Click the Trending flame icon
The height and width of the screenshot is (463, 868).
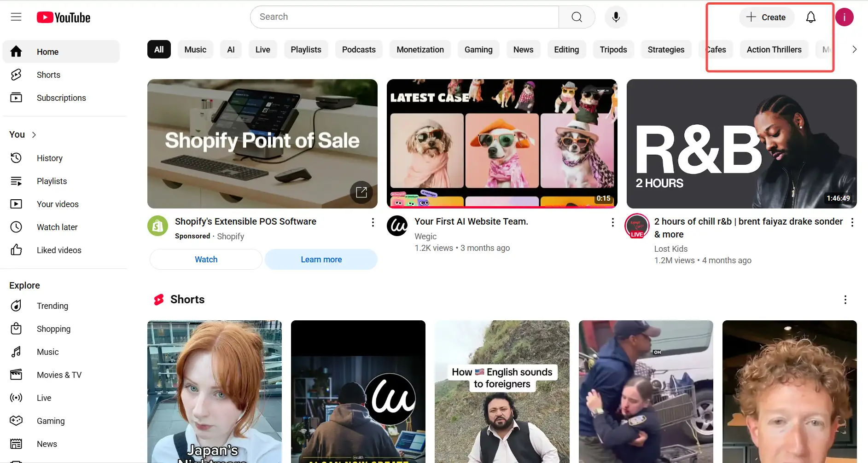[x=16, y=306]
